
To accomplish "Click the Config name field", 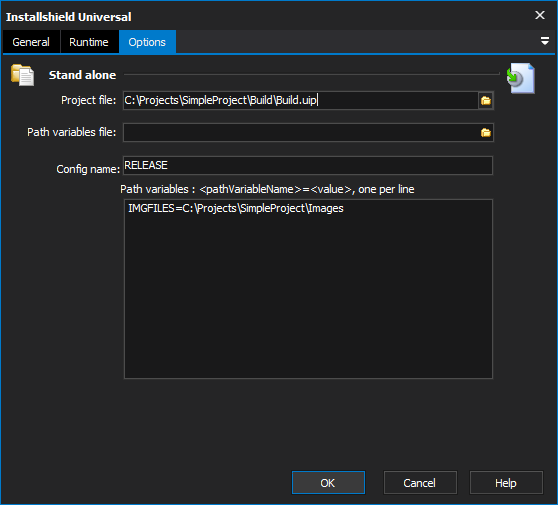I will point(308,165).
